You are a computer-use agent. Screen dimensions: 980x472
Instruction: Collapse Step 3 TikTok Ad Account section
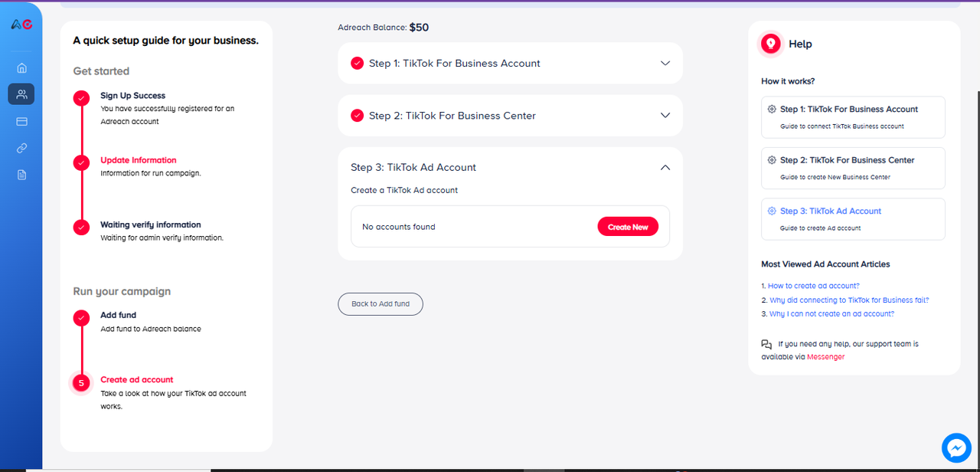665,167
